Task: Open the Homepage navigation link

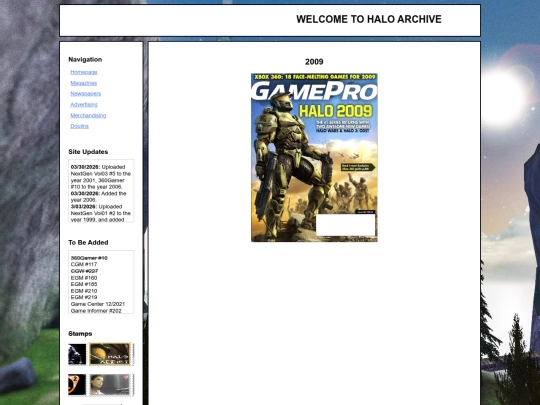Action: click(84, 72)
